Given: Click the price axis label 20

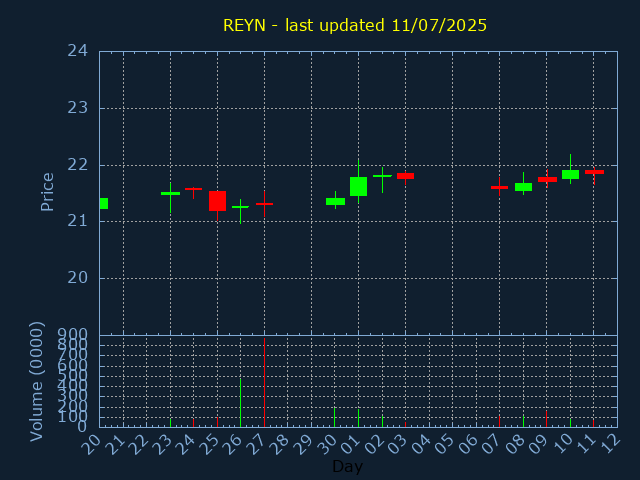Looking at the screenshot, I should (78, 278).
